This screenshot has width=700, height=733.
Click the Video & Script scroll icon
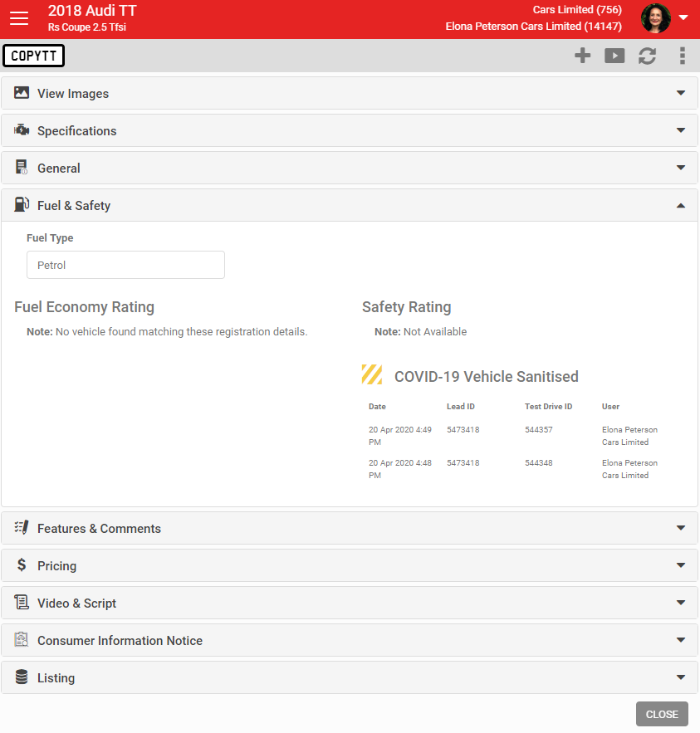pyautogui.click(x=22, y=602)
